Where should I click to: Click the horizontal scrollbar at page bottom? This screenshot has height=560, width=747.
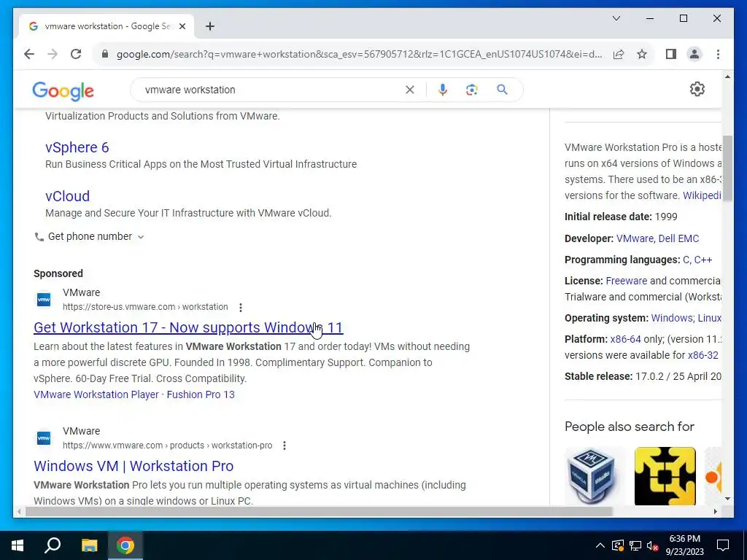[319, 511]
